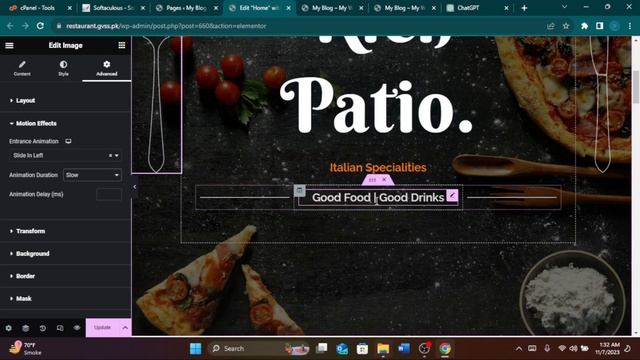The width and height of the screenshot is (640, 360).
Task: Expand the Layout section
Action: click(x=65, y=100)
